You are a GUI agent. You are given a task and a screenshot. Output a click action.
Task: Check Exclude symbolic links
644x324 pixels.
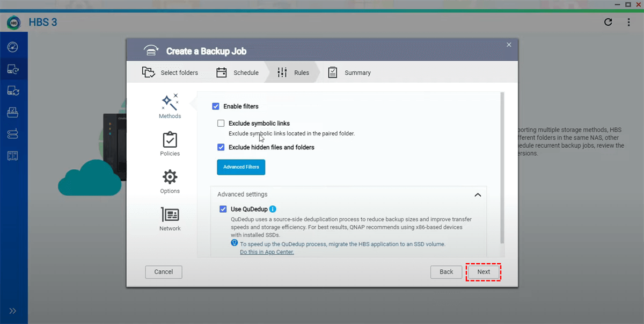pyautogui.click(x=221, y=123)
